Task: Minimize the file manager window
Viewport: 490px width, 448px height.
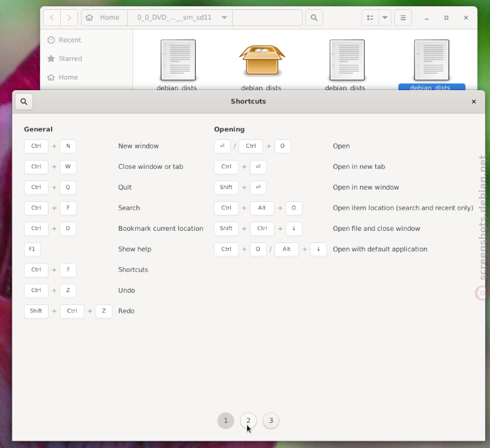Action: point(427,18)
